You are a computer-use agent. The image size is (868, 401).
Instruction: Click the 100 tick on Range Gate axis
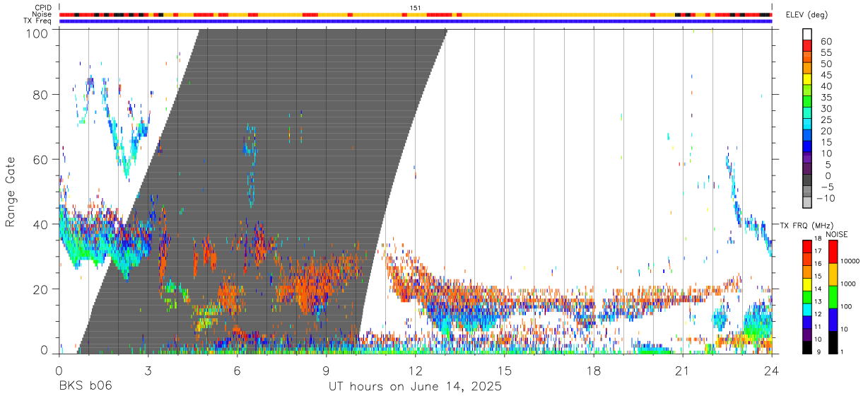point(37,33)
